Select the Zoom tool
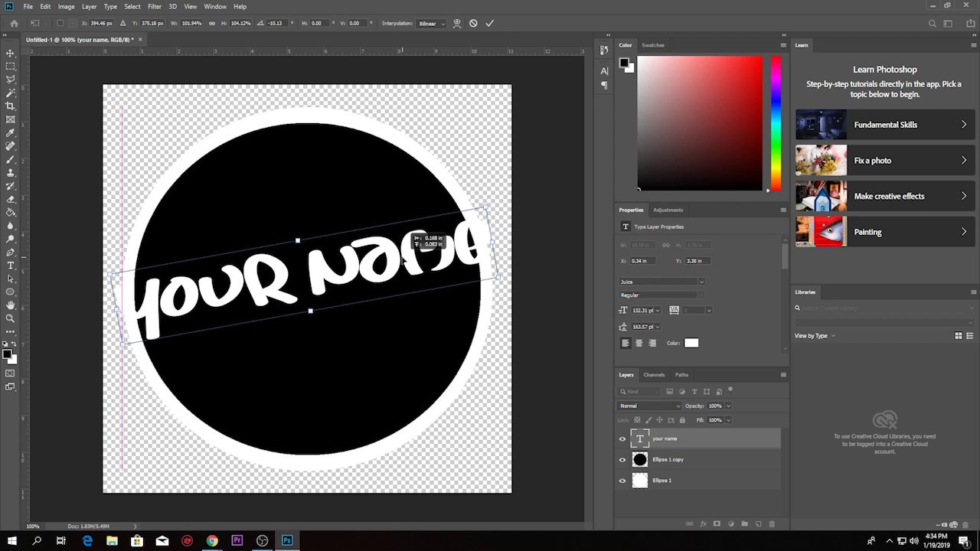Viewport: 980px width, 551px height. click(10, 318)
